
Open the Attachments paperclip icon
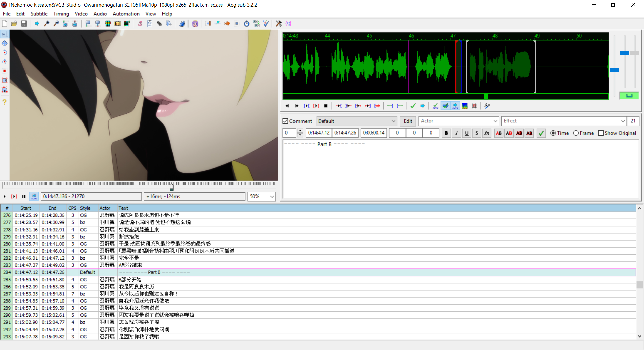[x=159, y=23]
